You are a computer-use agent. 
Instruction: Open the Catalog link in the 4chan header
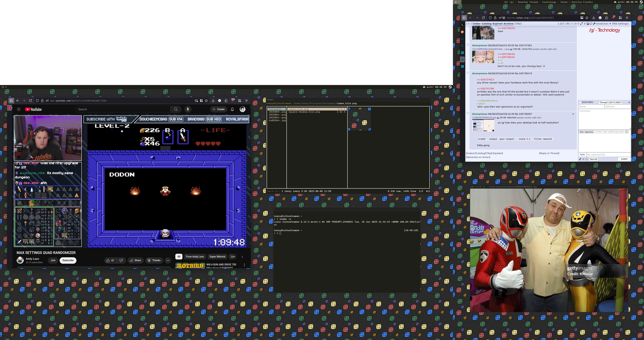pos(487,24)
